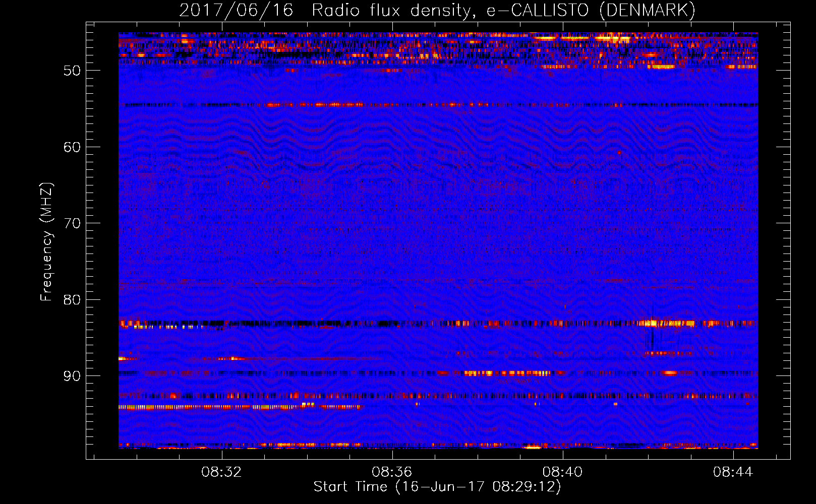Select the 80 frequency tick label
This screenshot has width=816, height=504.
tap(72, 300)
